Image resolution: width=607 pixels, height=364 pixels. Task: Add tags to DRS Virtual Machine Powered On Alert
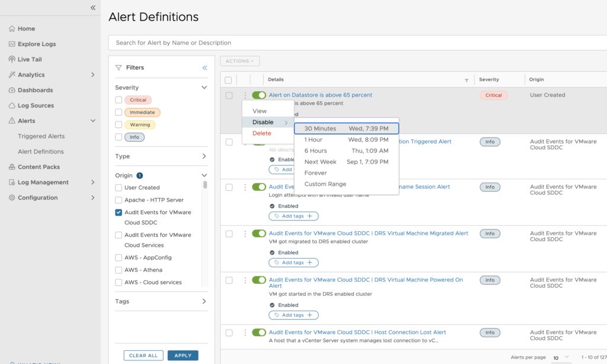[293, 315]
